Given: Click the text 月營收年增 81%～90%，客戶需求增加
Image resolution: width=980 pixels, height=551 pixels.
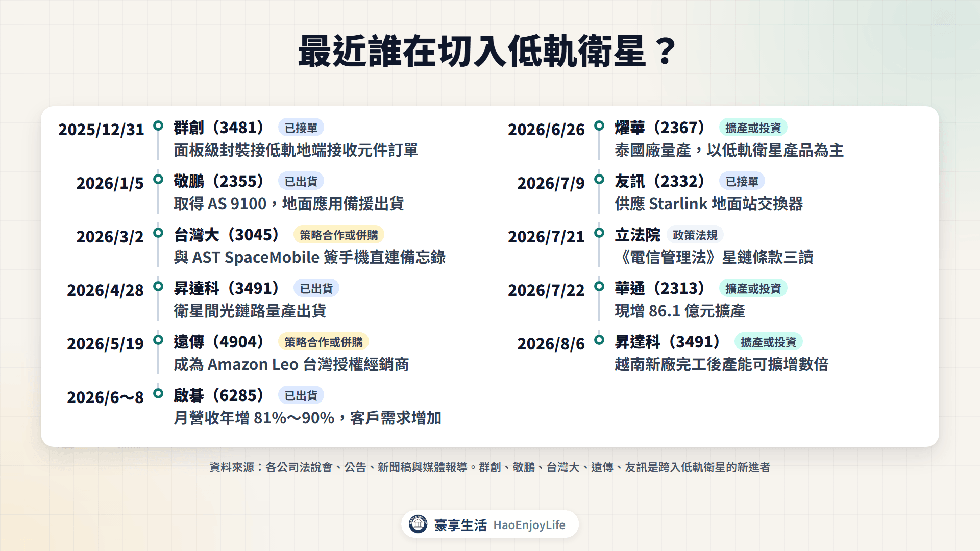Looking at the screenshot, I should [308, 418].
